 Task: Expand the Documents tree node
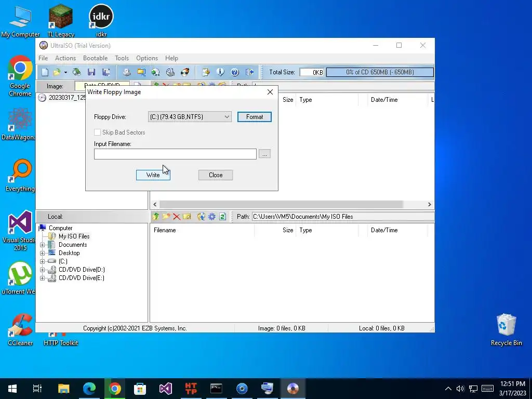42,245
